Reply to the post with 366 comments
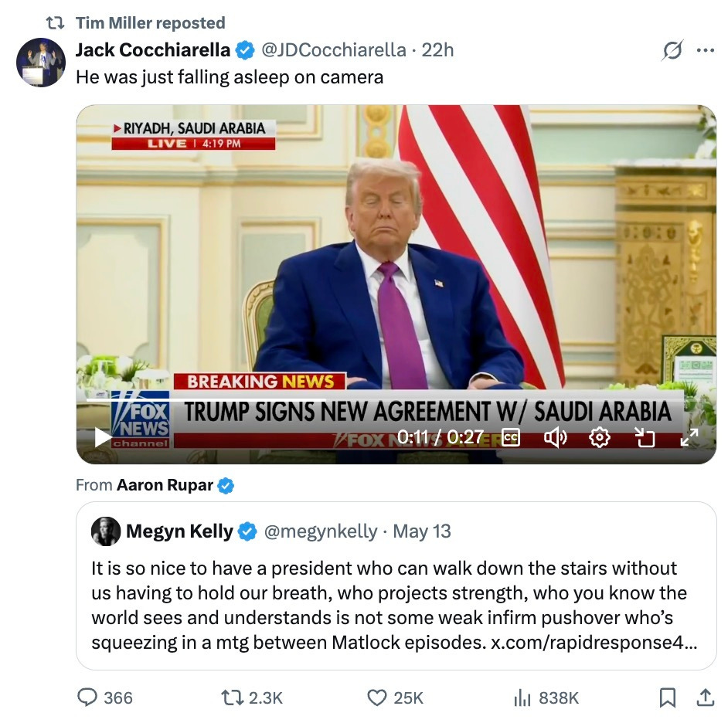Viewport: 728px width, 723px height. 105,698
